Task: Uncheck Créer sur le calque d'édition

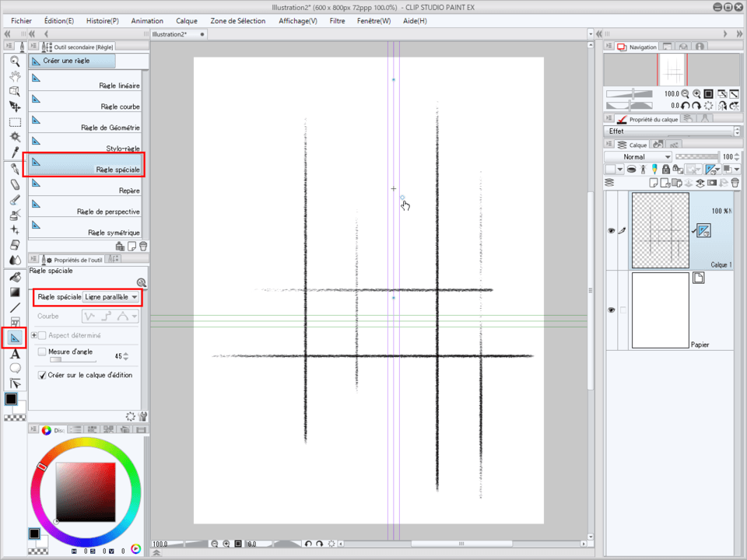Action: coord(43,375)
